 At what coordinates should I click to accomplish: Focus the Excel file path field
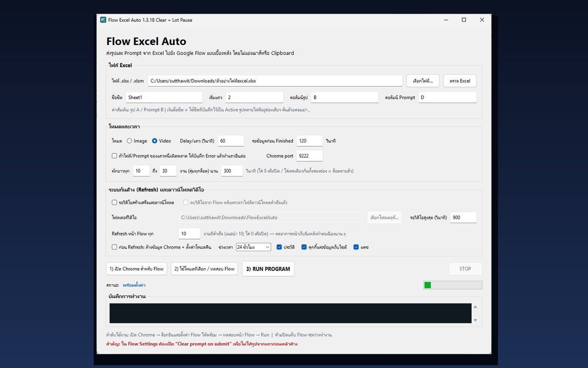275,80
